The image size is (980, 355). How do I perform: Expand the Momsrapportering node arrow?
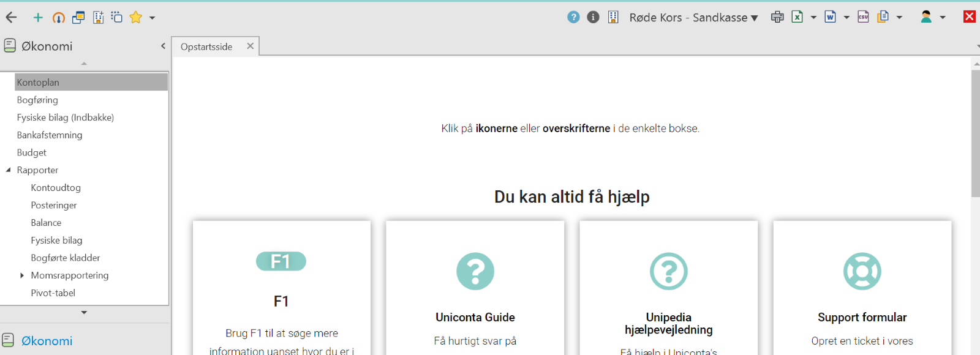point(22,275)
